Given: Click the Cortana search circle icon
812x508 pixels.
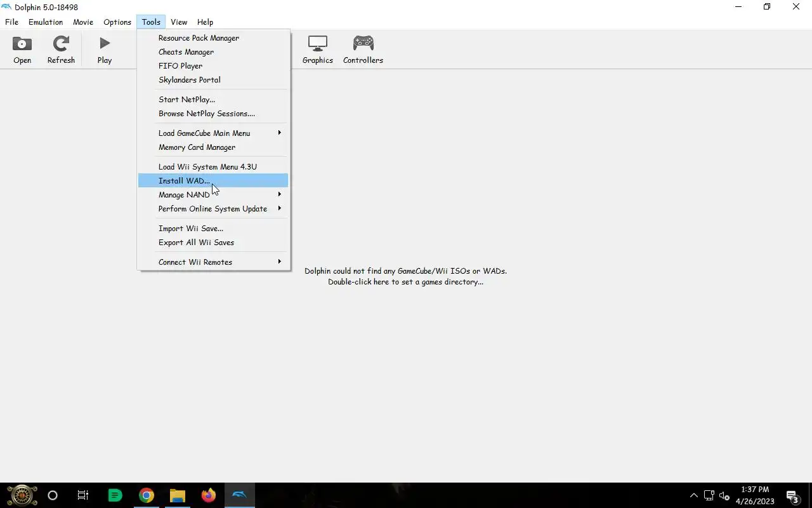Looking at the screenshot, I should tap(53, 495).
